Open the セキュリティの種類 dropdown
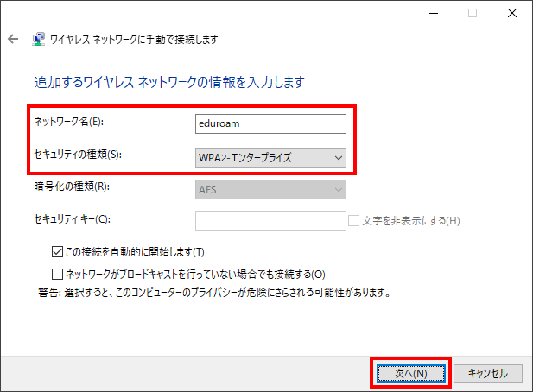This screenshot has width=533, height=392. 270,158
